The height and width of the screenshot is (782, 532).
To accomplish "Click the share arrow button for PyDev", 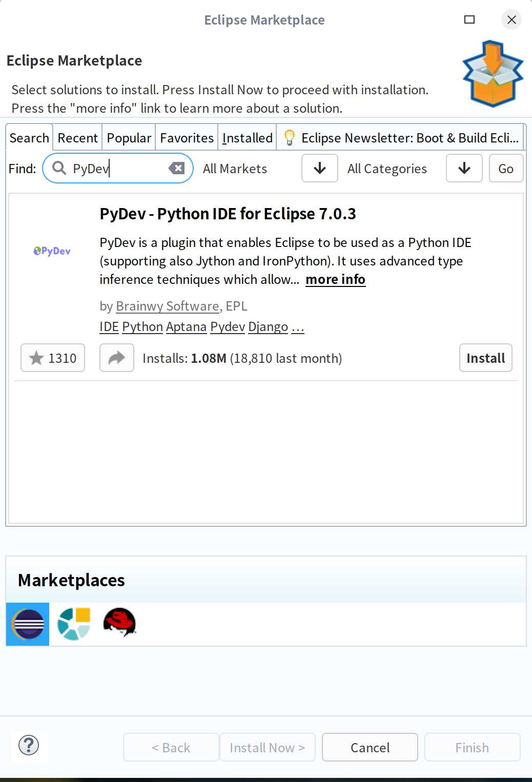I will [x=117, y=358].
